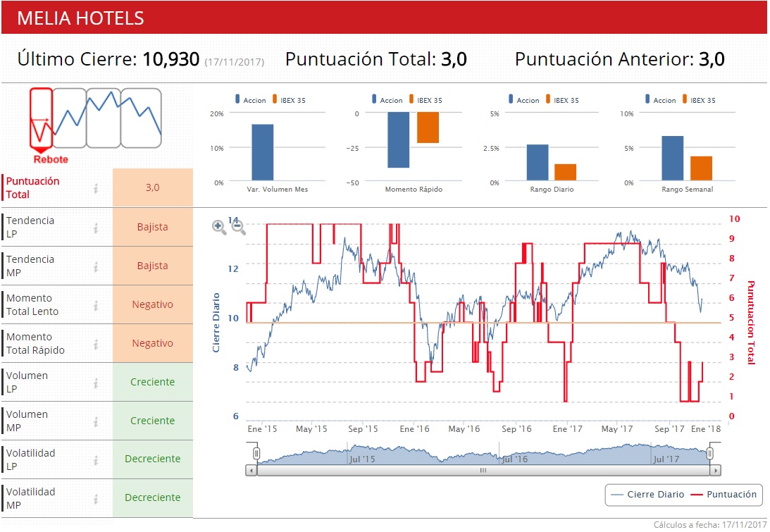
Task: Click the date (17/11/2017) beside Último Cierre
Action: (x=235, y=62)
